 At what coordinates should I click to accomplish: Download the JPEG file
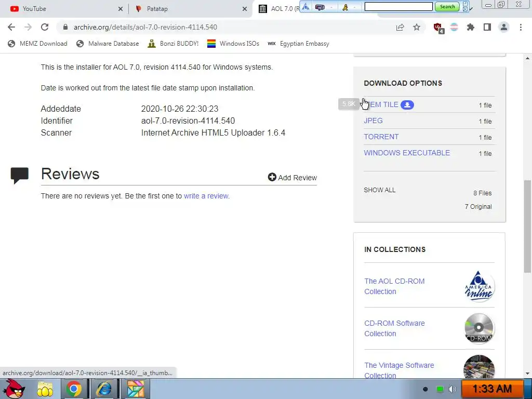[373, 121]
